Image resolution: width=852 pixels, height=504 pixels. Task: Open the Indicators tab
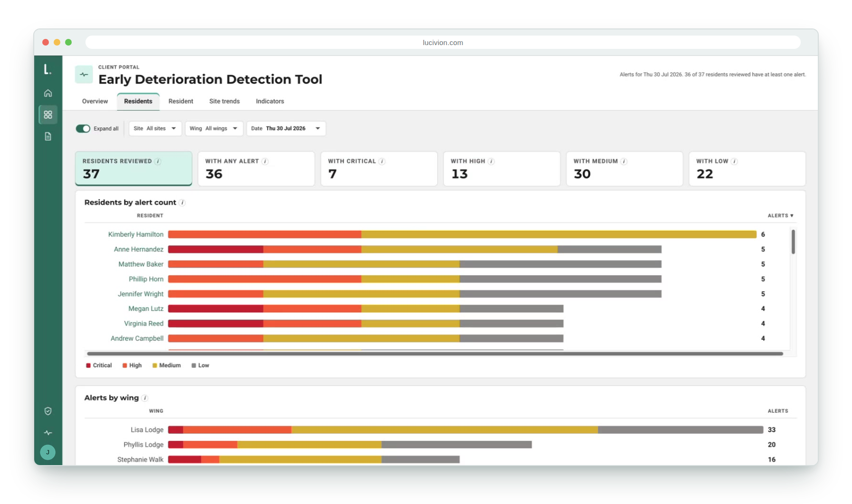pyautogui.click(x=270, y=101)
